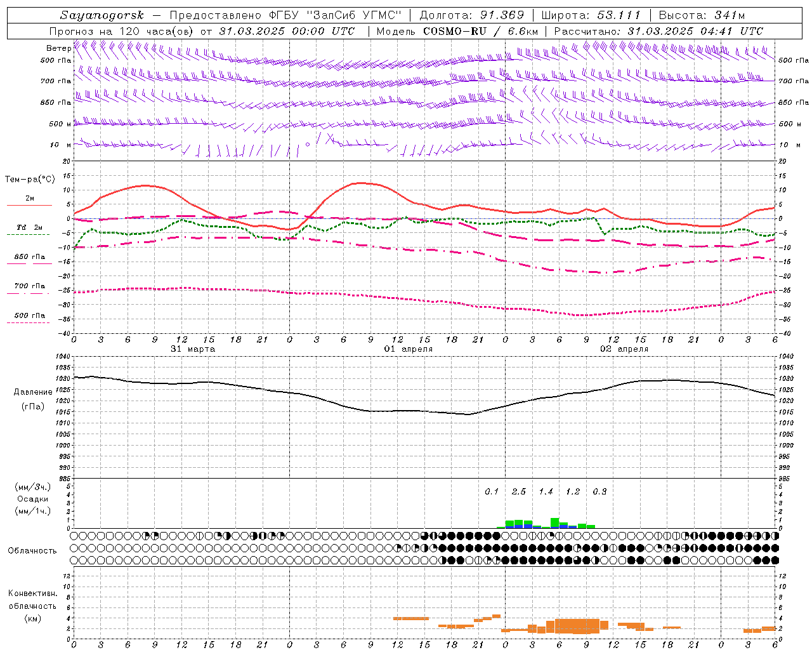Click the "Рассчитано: 31.03.2025 04:41 UTC" timestamp

point(658,31)
